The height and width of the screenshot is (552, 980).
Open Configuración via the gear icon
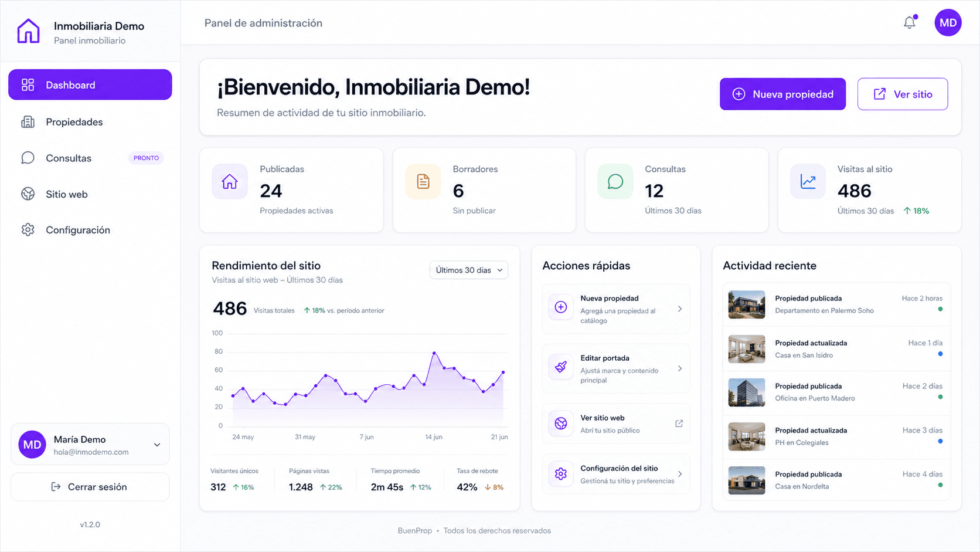[28, 230]
